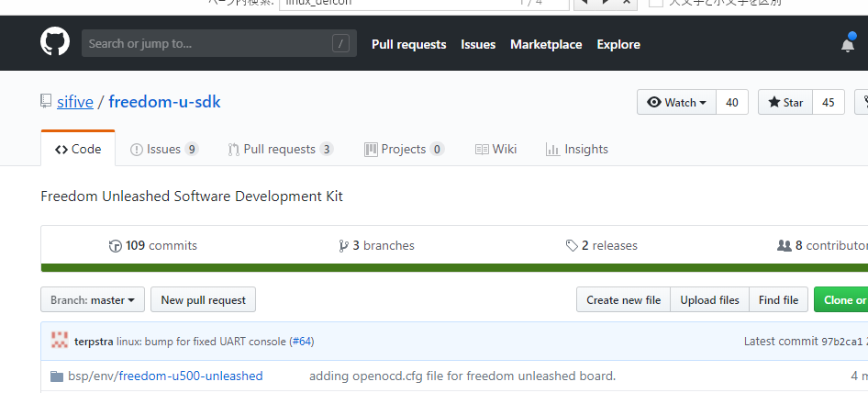Open pull request #64 link
Screen dimensions: 868x393
click(x=302, y=342)
